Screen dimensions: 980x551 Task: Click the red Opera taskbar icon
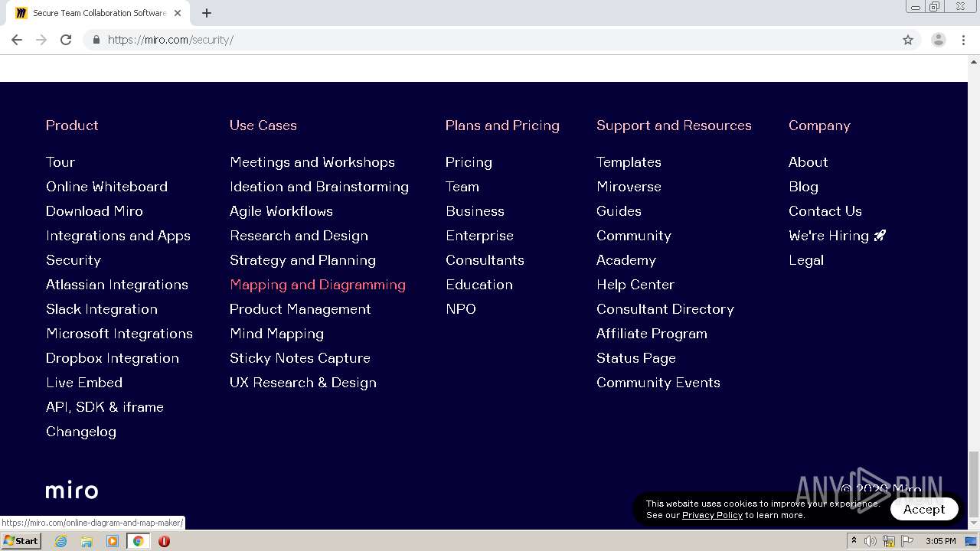(164, 541)
